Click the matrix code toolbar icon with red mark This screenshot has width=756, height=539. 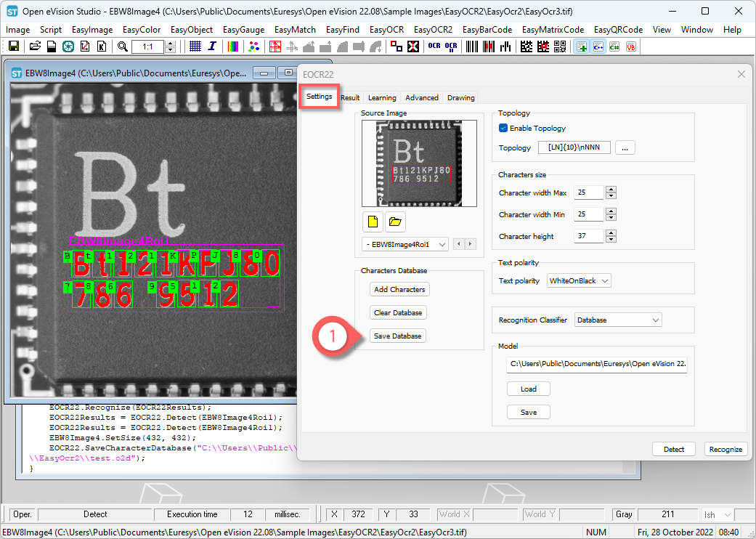click(x=543, y=46)
